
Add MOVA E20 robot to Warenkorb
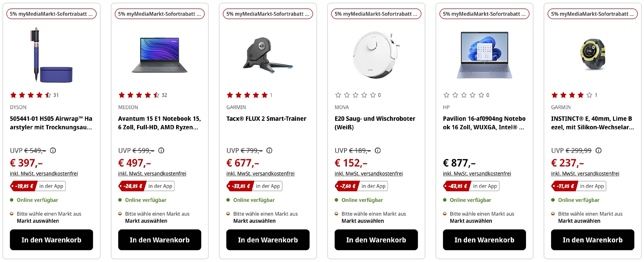point(376,240)
